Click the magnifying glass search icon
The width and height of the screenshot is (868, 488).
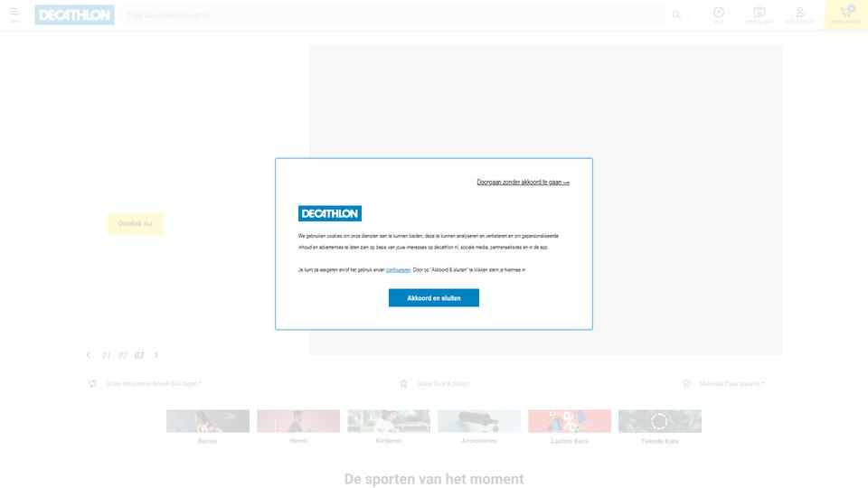point(676,15)
